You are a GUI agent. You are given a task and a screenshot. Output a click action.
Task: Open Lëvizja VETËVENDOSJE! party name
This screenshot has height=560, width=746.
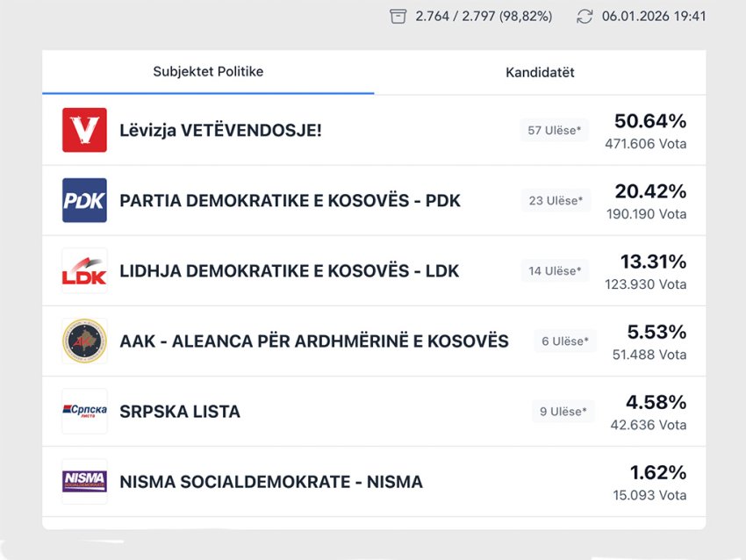(x=220, y=131)
